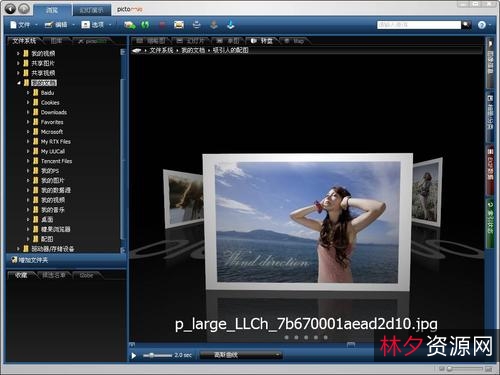The image size is (500, 375).
Task: Select the 收藏 tab in the lower panel
Action: [21, 275]
